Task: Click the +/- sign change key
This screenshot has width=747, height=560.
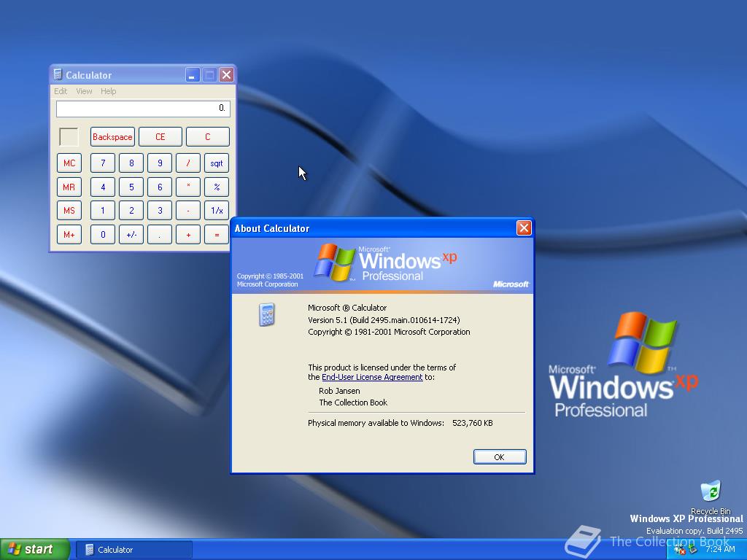Action: pyautogui.click(x=131, y=234)
